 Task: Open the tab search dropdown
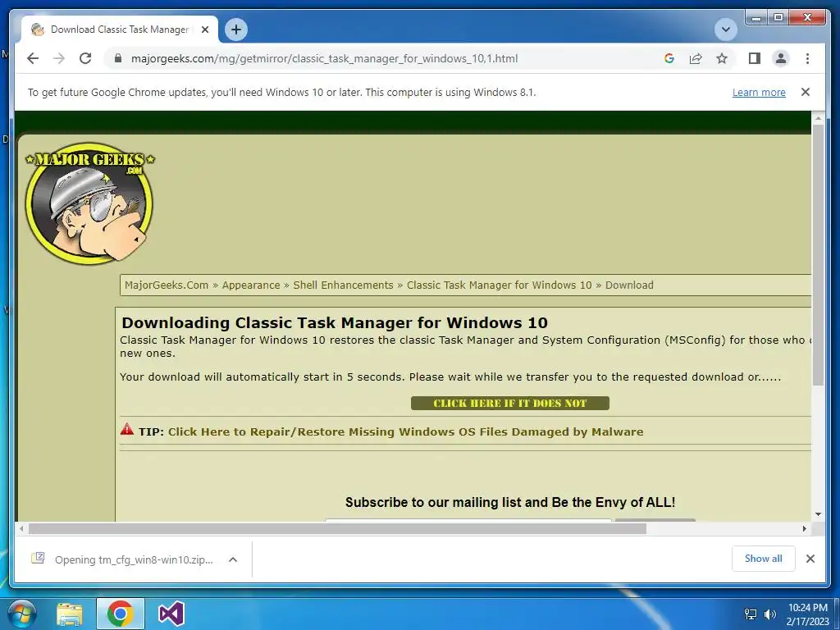point(726,30)
